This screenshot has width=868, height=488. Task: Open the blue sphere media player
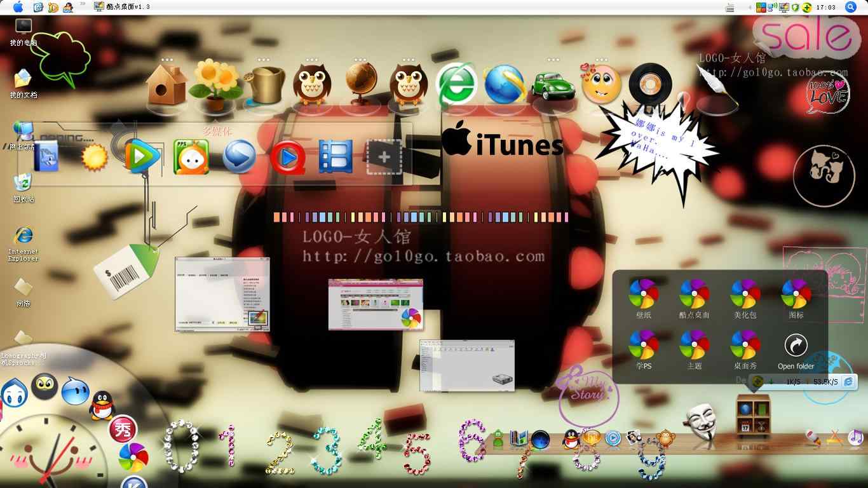coord(240,157)
